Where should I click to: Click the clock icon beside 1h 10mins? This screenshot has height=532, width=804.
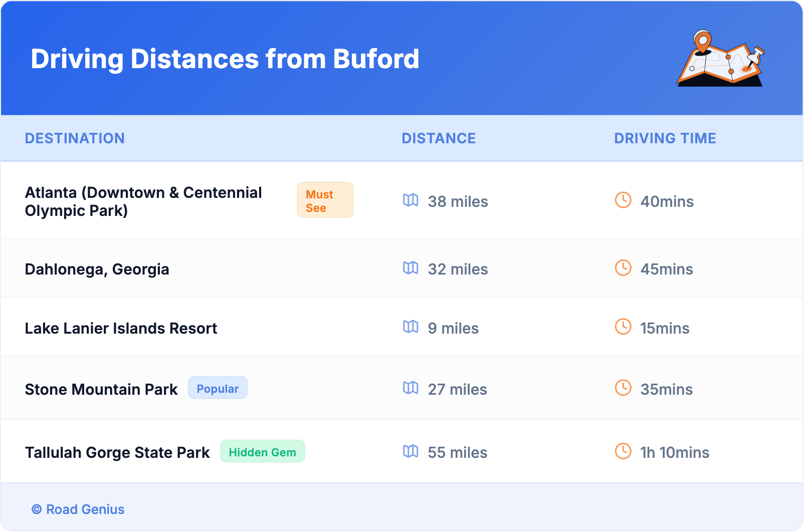point(623,451)
